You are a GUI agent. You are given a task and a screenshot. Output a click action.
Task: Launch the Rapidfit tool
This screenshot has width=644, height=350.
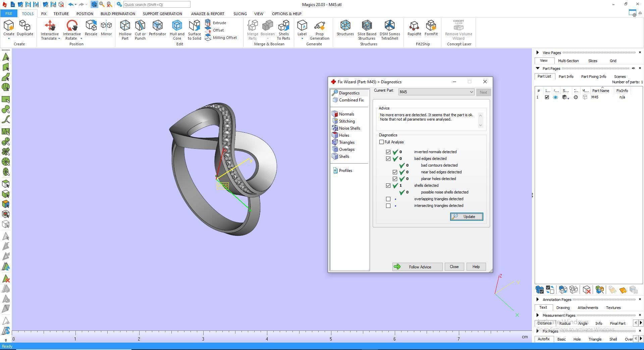click(x=414, y=28)
